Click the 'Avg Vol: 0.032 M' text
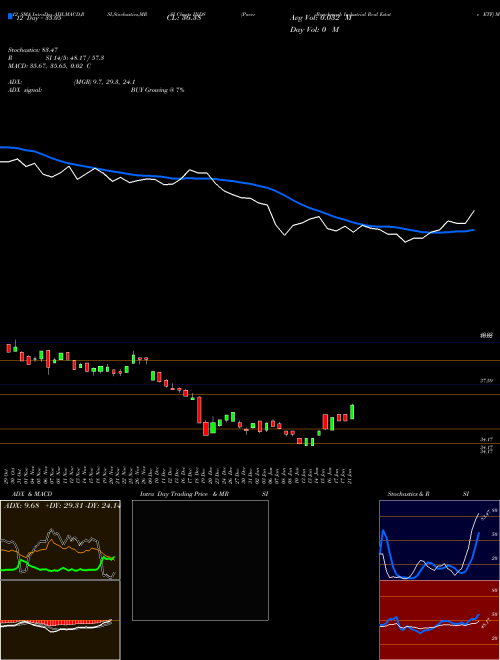 tap(320, 18)
